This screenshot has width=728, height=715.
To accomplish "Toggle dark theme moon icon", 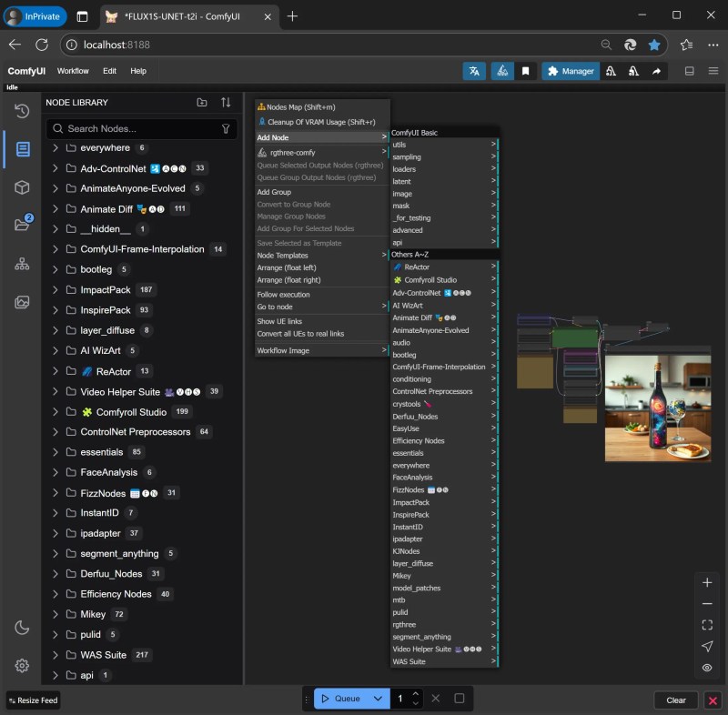I will [x=22, y=628].
